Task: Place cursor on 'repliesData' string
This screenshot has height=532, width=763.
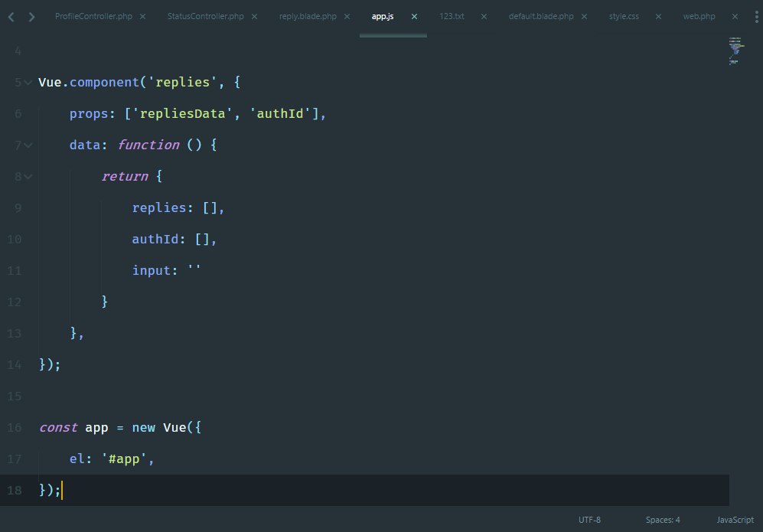Action: [182, 114]
